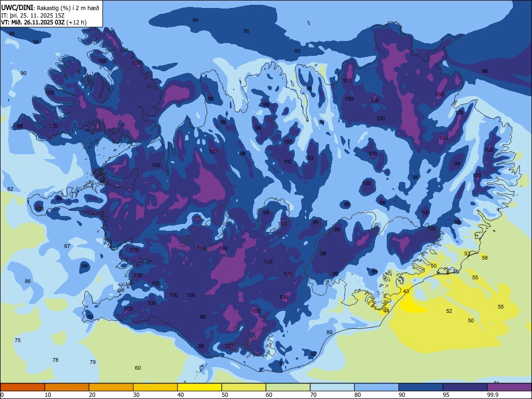
Task: Click the '53' humidity value on map
Action: click(x=467, y=253)
